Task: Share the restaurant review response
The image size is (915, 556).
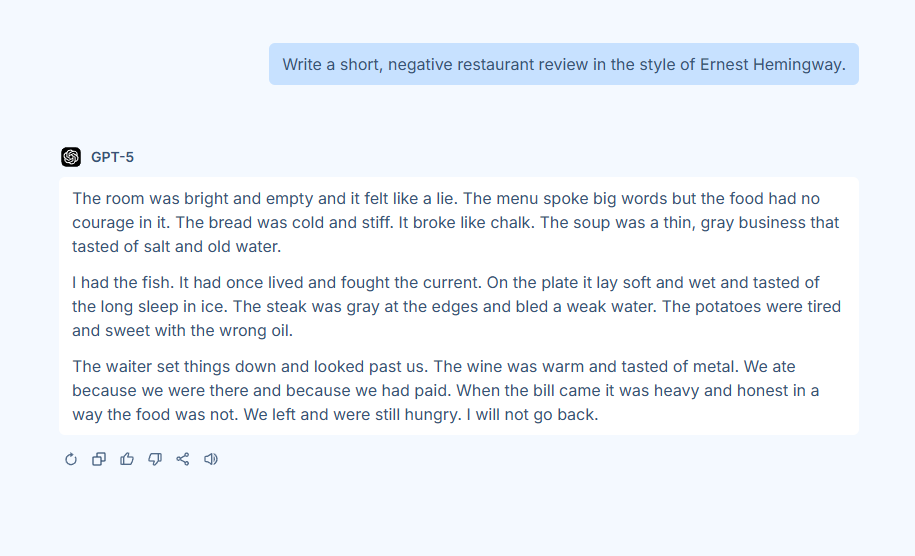Action: click(183, 459)
